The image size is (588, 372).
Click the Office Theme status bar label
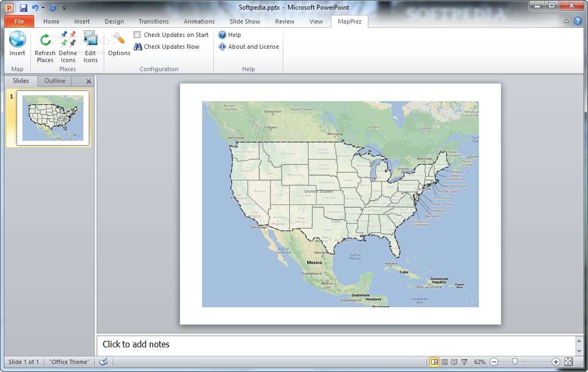point(69,362)
